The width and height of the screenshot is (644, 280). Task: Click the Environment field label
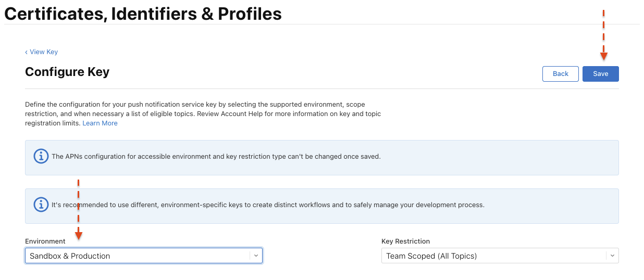[45, 241]
